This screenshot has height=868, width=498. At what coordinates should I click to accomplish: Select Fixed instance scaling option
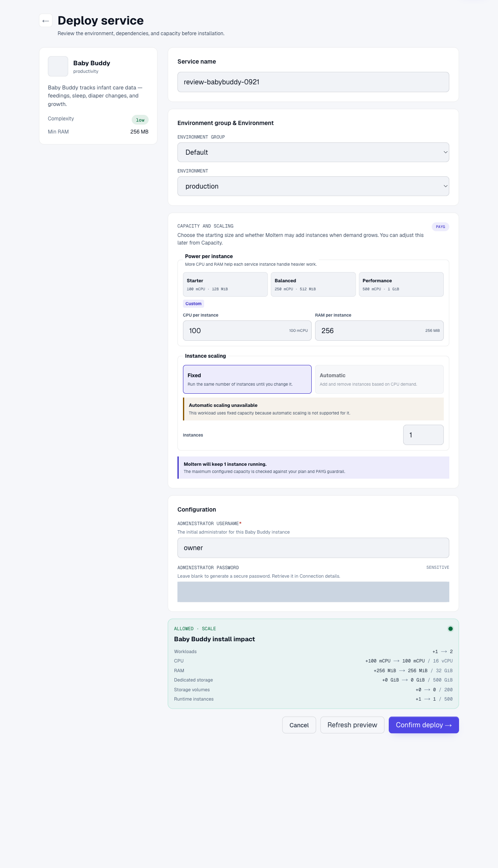pos(247,379)
